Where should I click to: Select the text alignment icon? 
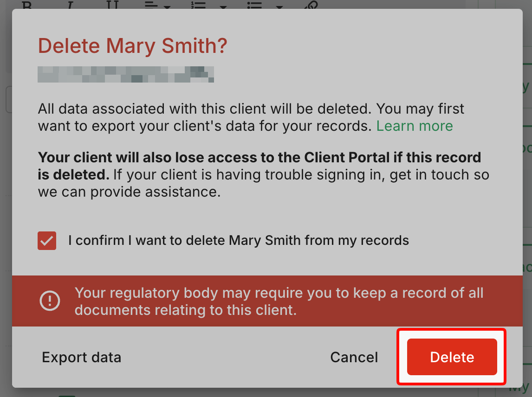152,5
